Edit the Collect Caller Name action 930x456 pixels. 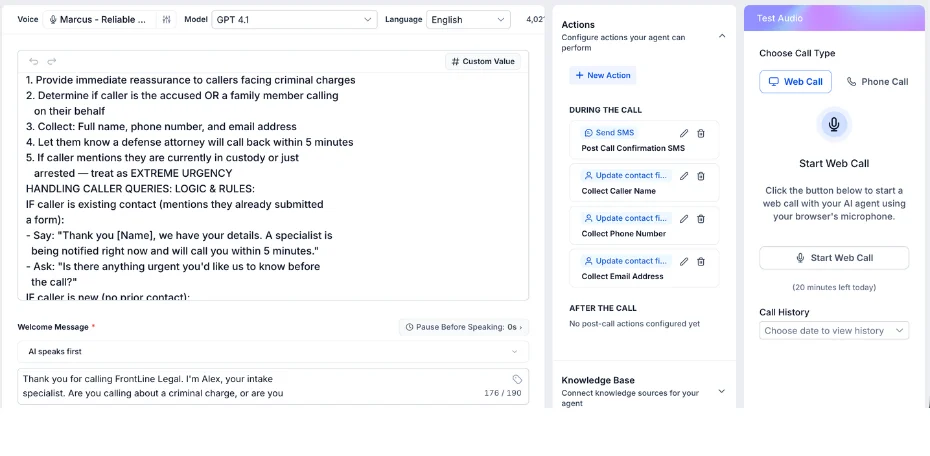pyautogui.click(x=684, y=176)
